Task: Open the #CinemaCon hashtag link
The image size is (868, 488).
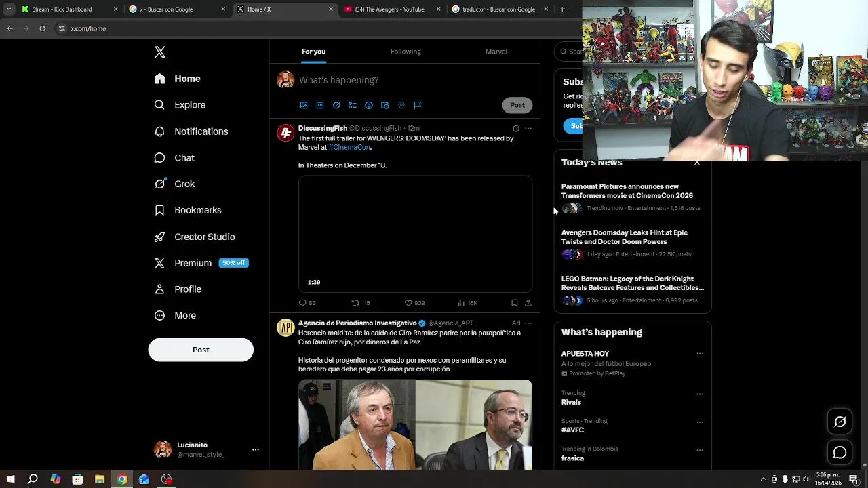Action: pos(349,147)
